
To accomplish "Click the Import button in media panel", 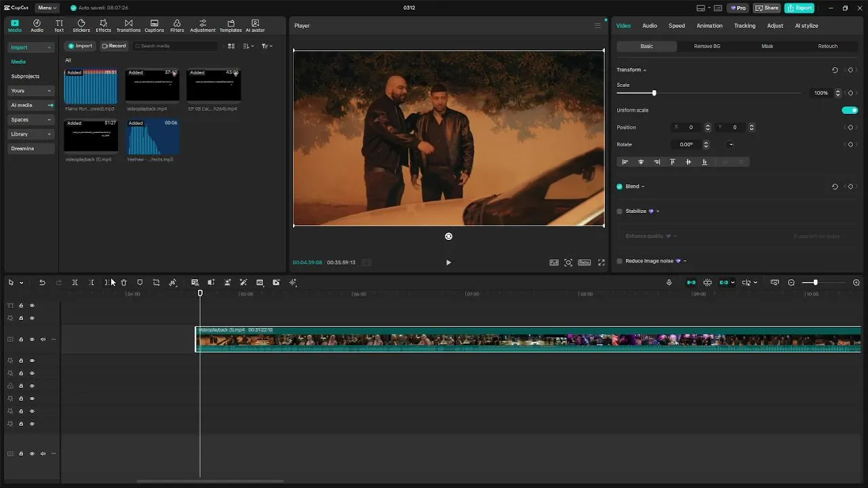I will click(80, 46).
